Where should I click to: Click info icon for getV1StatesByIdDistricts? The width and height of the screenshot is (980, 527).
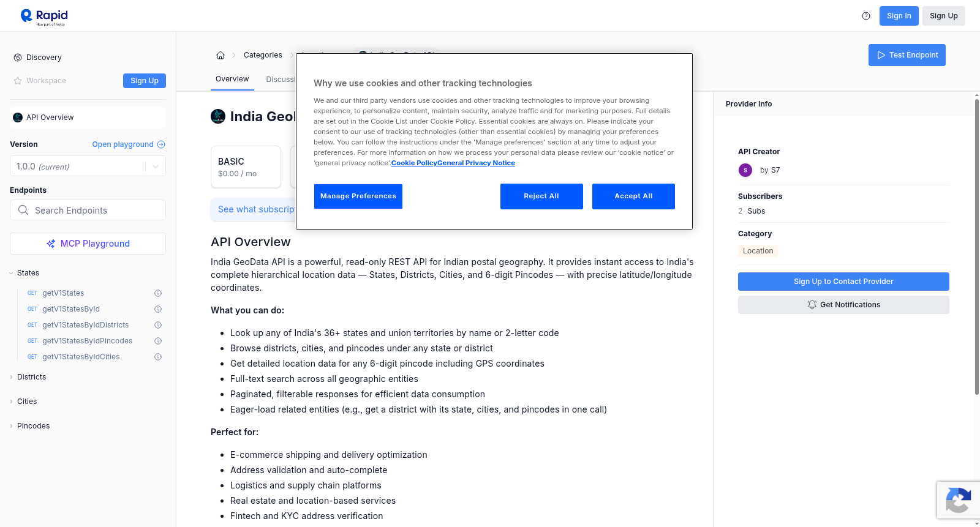pyautogui.click(x=158, y=325)
